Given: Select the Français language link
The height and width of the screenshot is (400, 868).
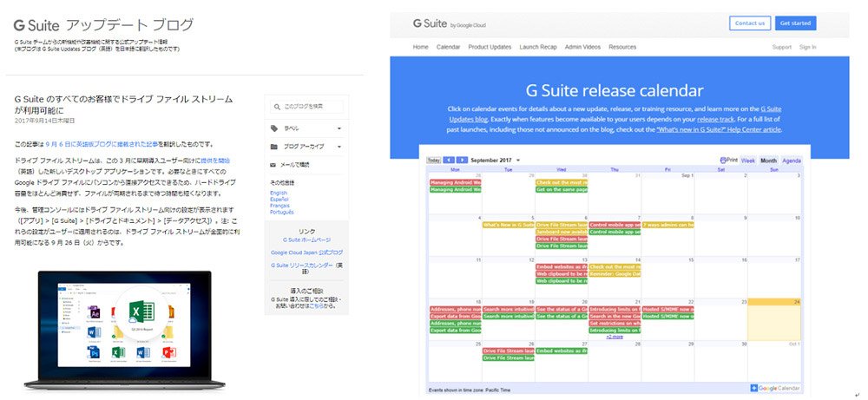Looking at the screenshot, I should [x=279, y=206].
